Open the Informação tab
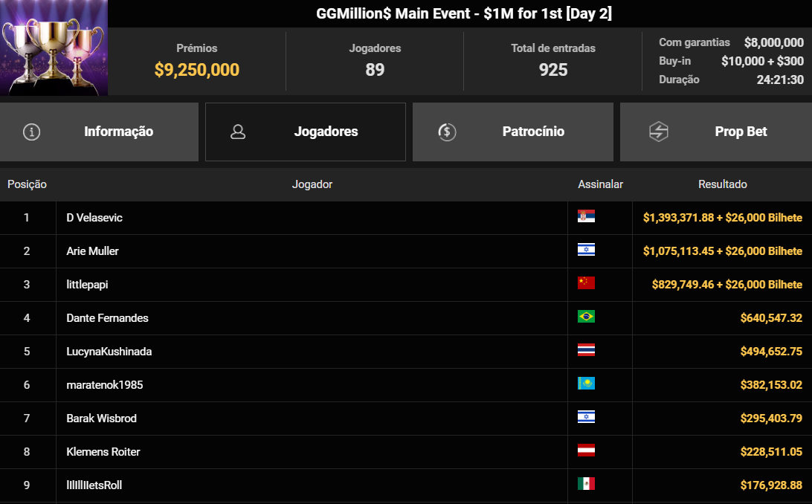 click(x=117, y=131)
